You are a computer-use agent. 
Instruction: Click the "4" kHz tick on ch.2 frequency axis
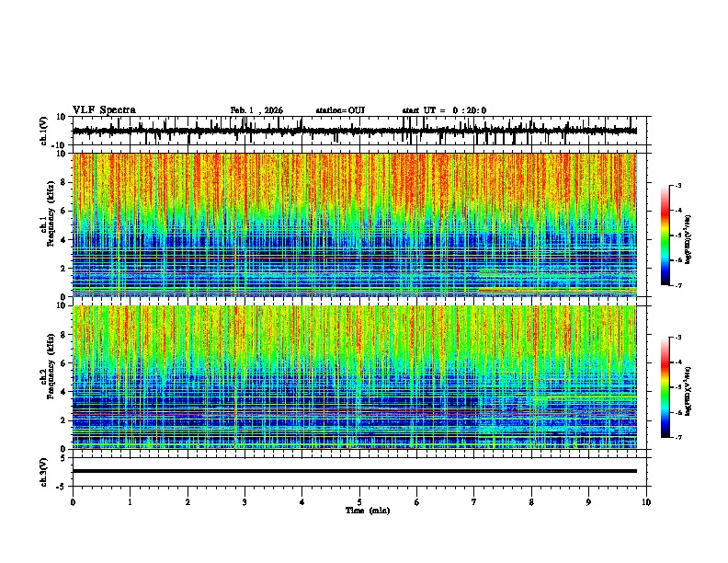click(x=64, y=392)
